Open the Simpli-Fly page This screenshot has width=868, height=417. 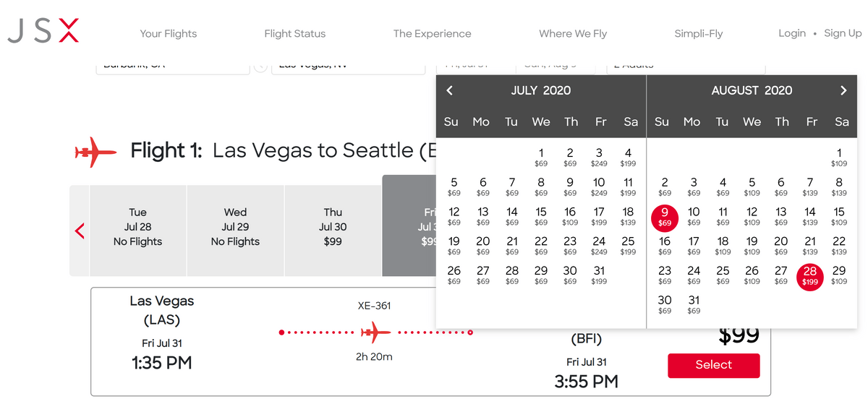[699, 33]
